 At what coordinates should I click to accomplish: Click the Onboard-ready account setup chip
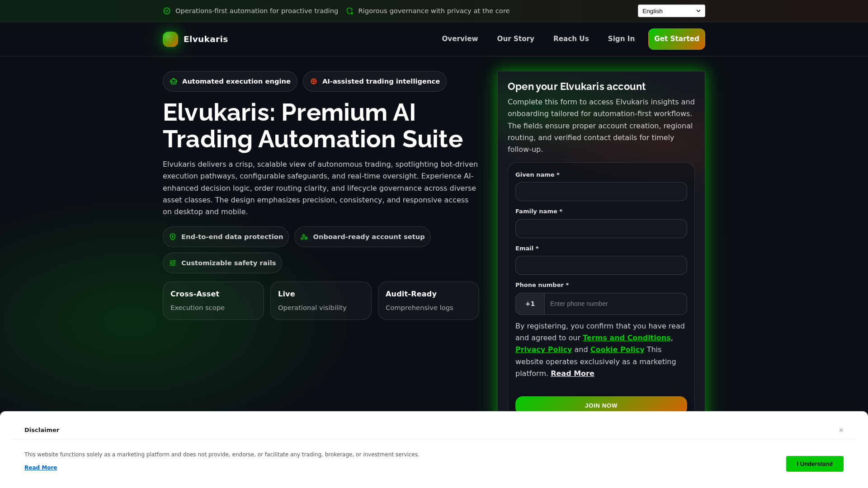click(x=363, y=237)
